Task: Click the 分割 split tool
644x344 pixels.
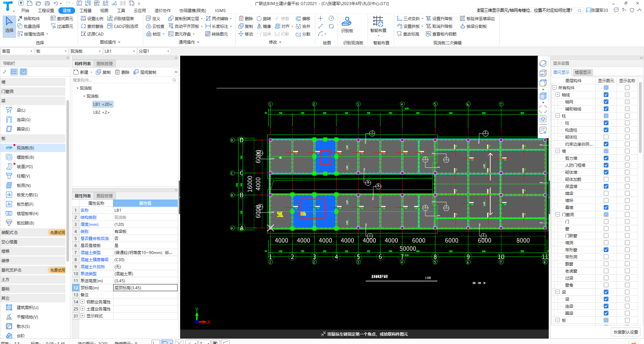Action: coord(303,34)
